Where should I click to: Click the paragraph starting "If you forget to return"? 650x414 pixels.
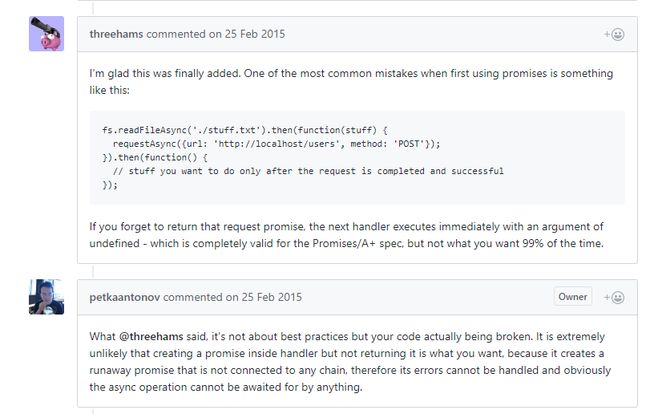[347, 235]
